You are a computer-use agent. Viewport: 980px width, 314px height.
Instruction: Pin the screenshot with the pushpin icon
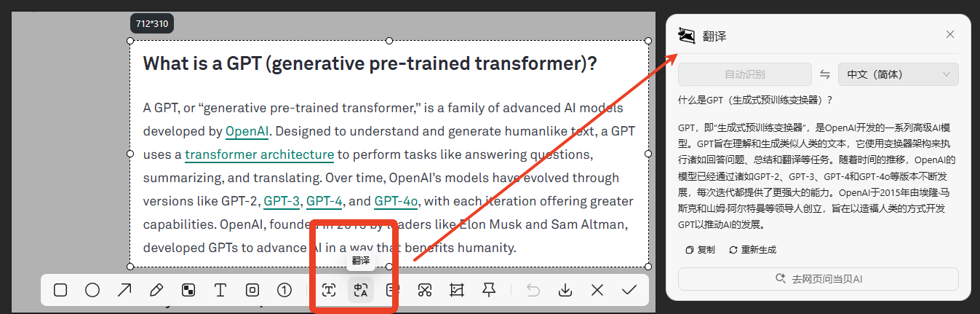pos(489,291)
